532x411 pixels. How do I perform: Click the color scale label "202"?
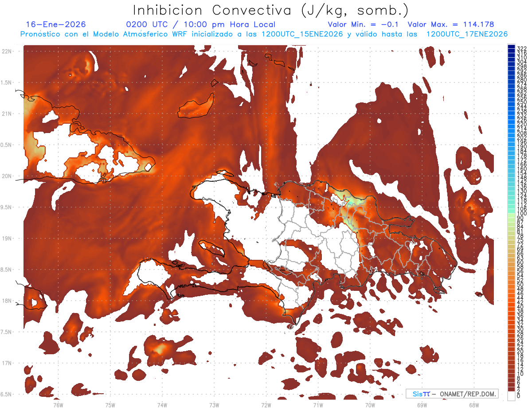click(x=521, y=138)
